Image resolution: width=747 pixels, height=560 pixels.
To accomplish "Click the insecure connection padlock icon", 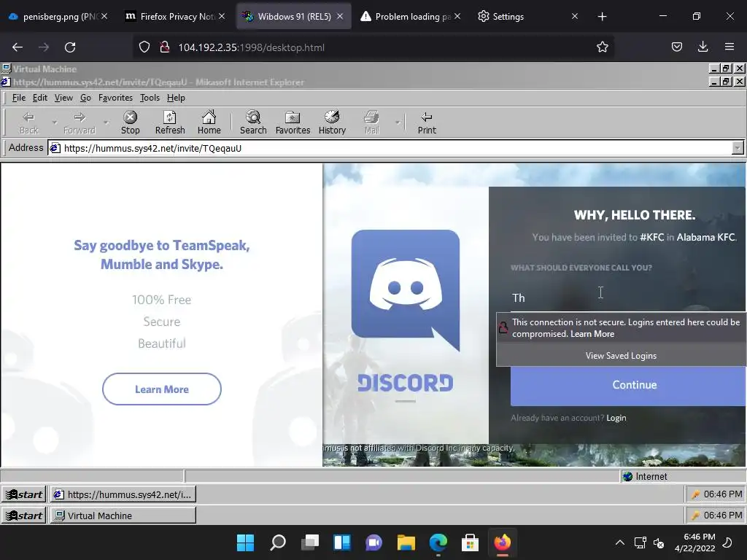I will (164, 47).
